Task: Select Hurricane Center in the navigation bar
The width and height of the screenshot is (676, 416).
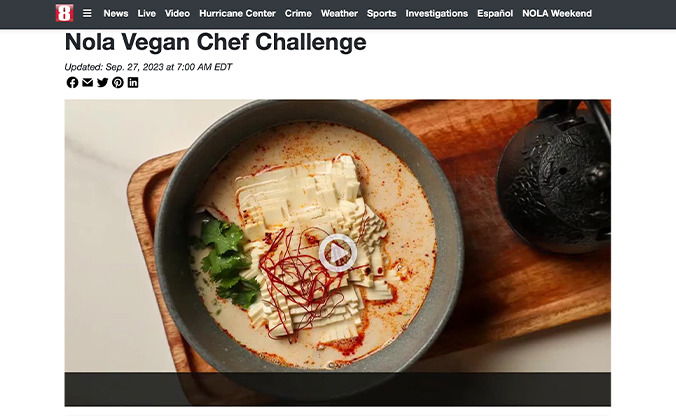Action: (237, 13)
